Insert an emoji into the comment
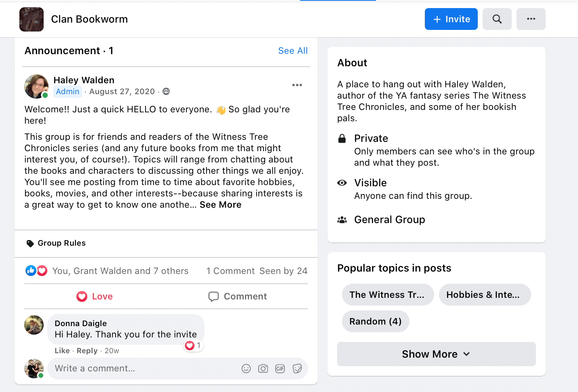 pyautogui.click(x=246, y=369)
